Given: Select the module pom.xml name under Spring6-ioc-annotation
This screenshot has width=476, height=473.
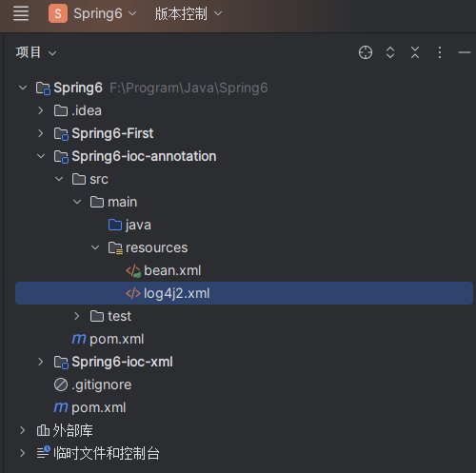Looking at the screenshot, I should [117, 339].
